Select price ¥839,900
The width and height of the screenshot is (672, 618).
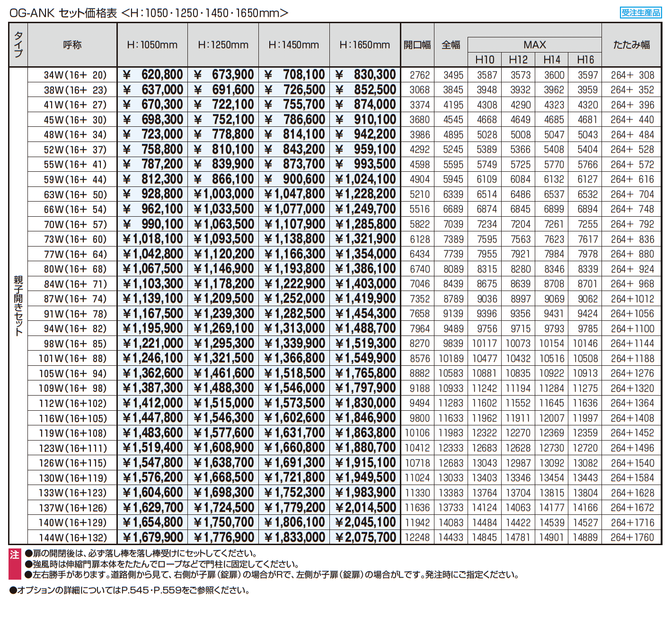click(x=223, y=164)
